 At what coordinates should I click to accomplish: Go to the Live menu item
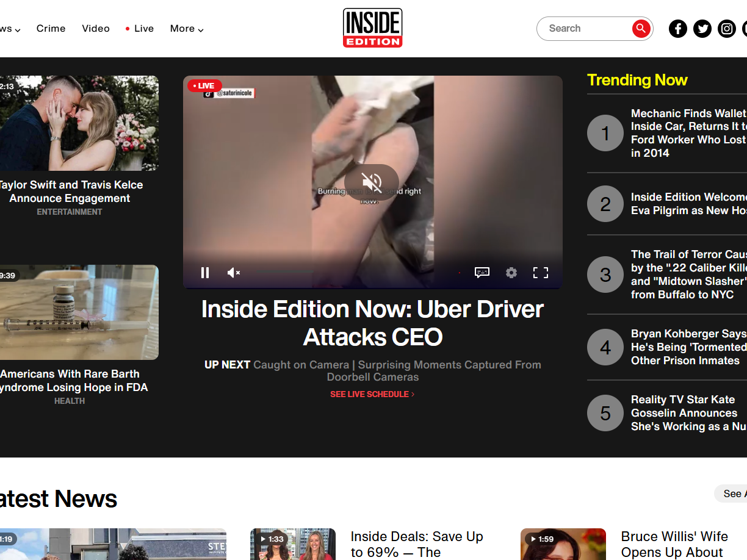point(140,29)
